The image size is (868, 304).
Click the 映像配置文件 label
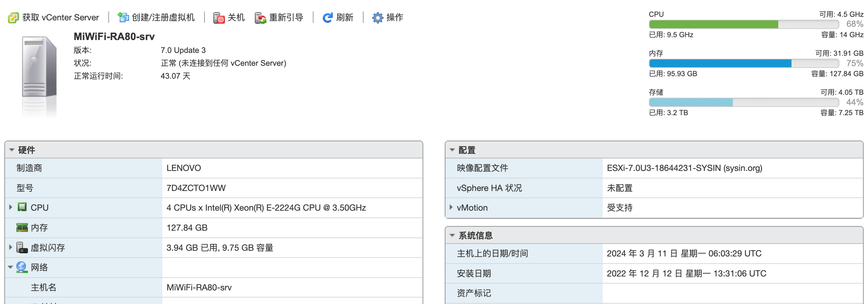click(x=482, y=168)
